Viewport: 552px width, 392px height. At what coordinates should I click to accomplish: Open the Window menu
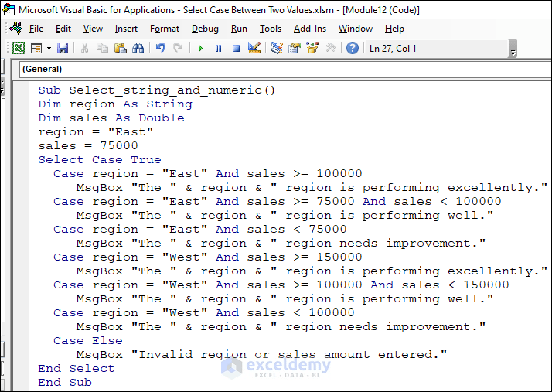click(x=355, y=29)
